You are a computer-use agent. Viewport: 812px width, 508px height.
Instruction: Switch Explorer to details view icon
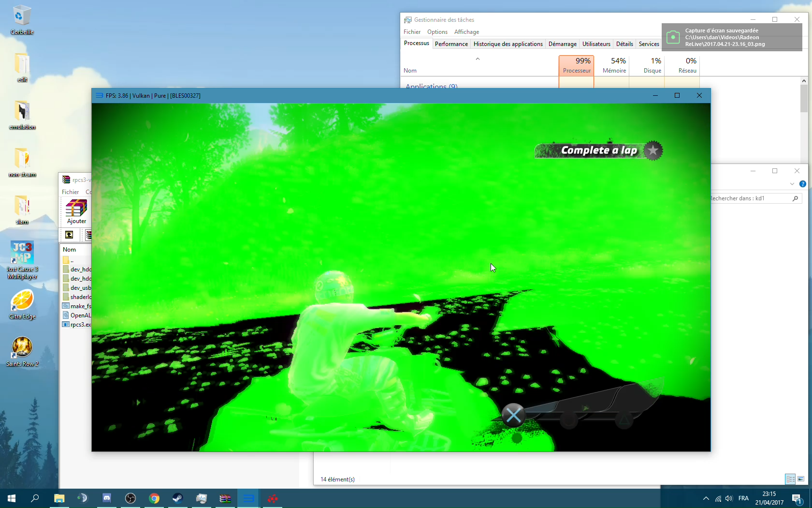tap(791, 479)
